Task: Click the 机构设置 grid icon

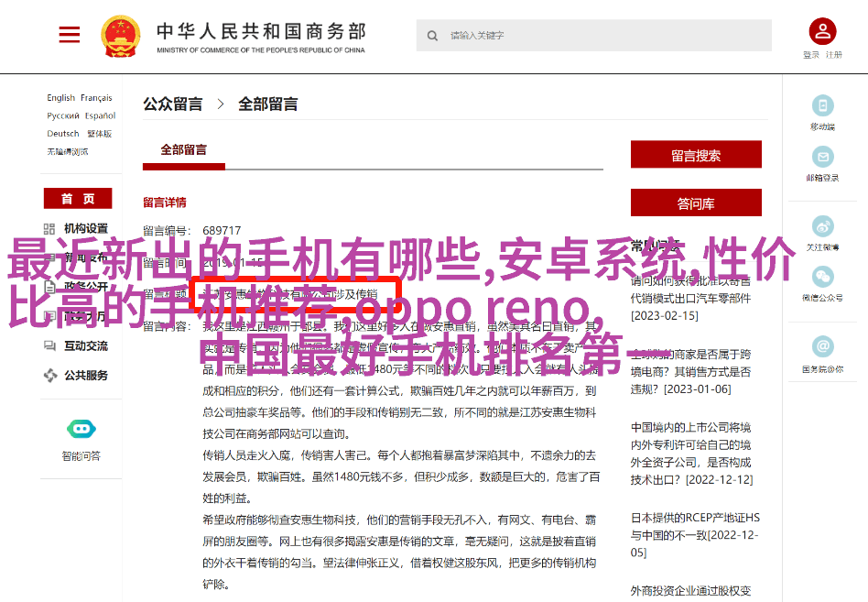Action: 49,229
